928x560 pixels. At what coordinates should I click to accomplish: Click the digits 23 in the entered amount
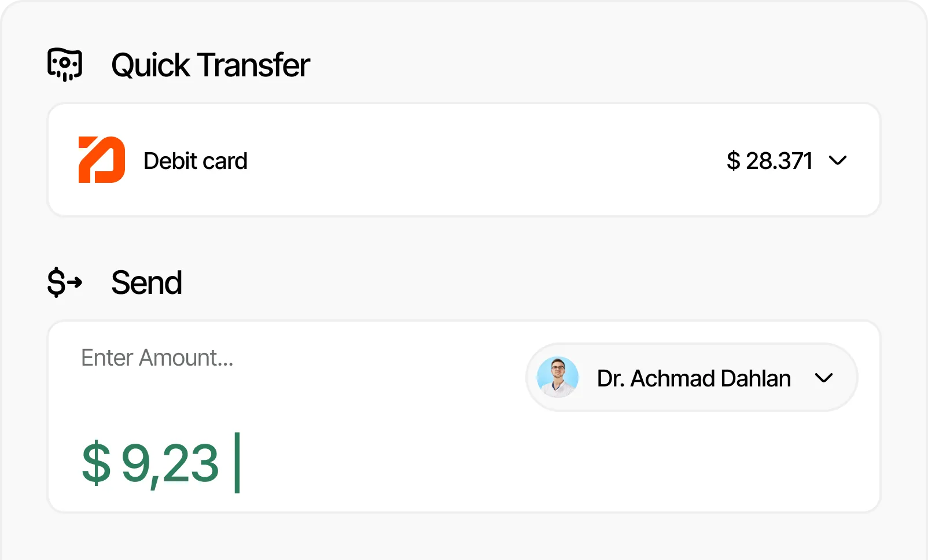pos(191,463)
